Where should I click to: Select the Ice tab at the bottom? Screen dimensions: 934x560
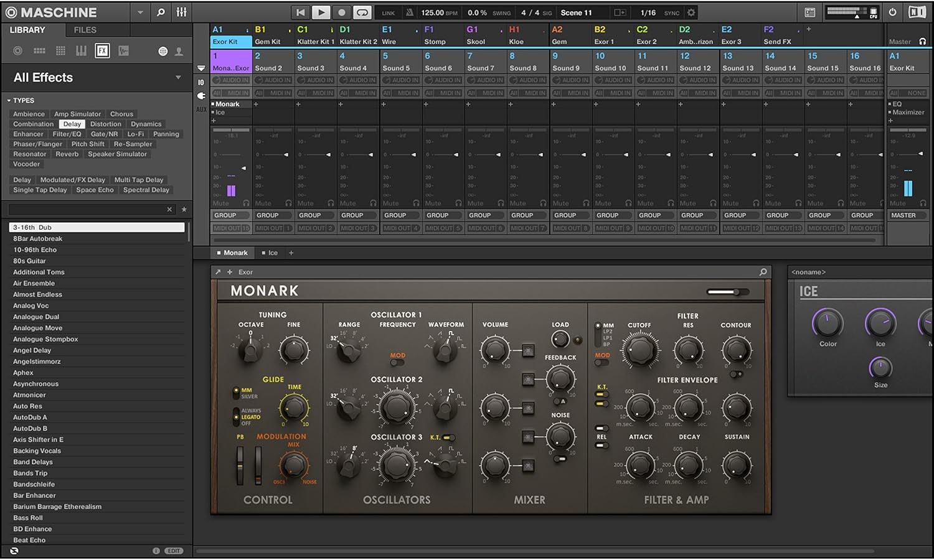272,253
